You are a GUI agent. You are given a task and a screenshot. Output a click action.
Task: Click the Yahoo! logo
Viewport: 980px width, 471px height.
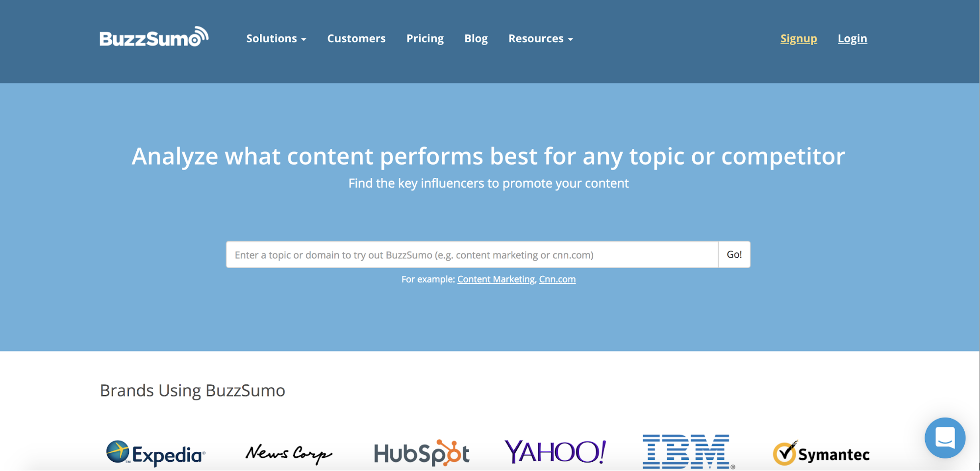point(555,451)
